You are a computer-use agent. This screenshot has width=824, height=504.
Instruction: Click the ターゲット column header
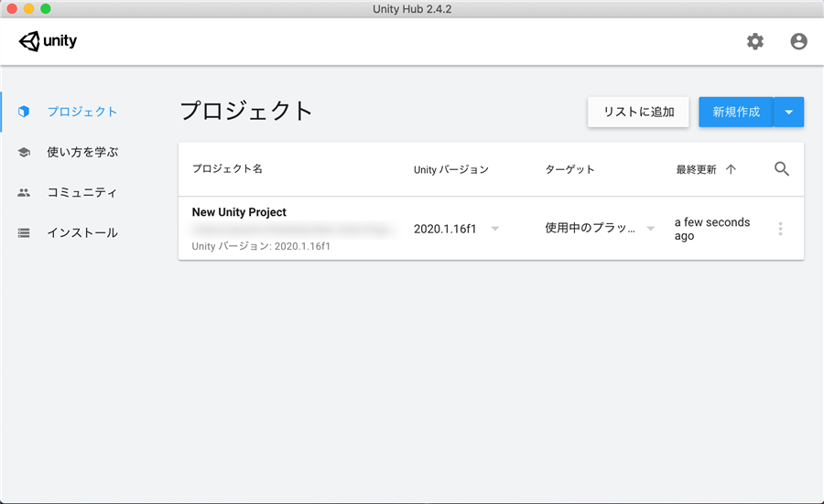tap(569, 169)
